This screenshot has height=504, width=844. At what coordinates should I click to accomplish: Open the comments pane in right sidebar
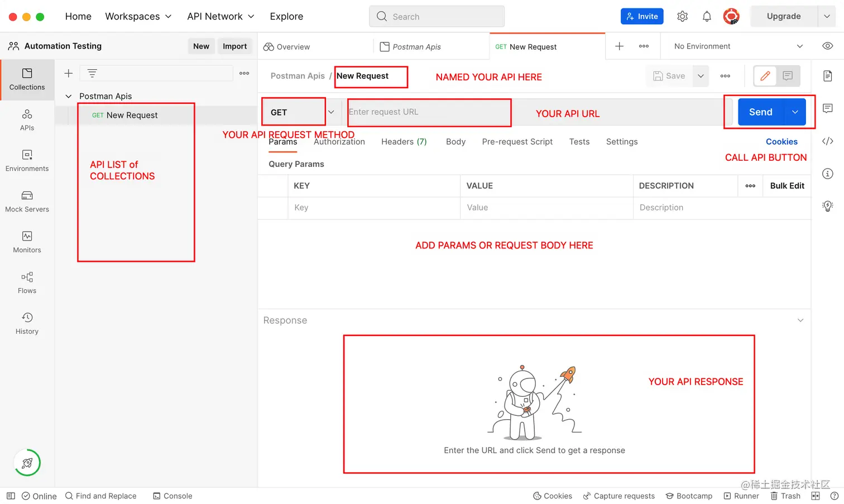pos(828,108)
